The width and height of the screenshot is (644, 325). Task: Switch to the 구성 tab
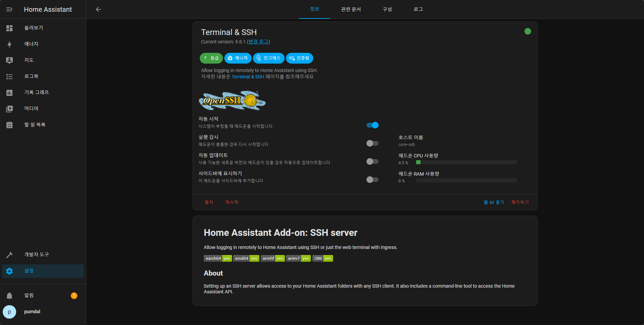click(x=387, y=9)
